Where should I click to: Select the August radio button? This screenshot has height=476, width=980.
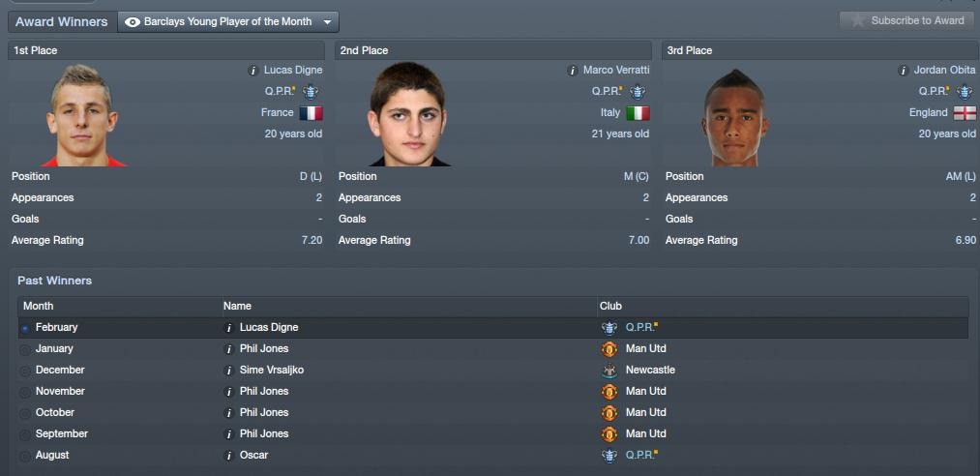click(x=25, y=456)
